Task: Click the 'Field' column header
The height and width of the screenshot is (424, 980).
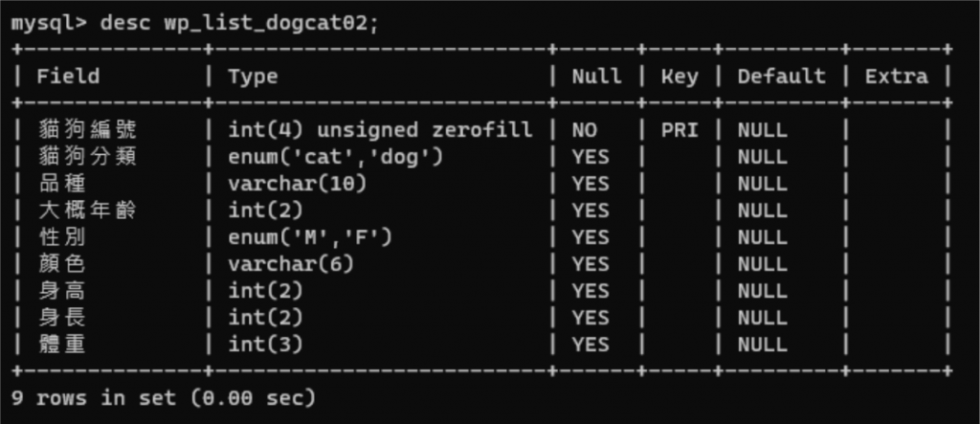Action: 68,77
